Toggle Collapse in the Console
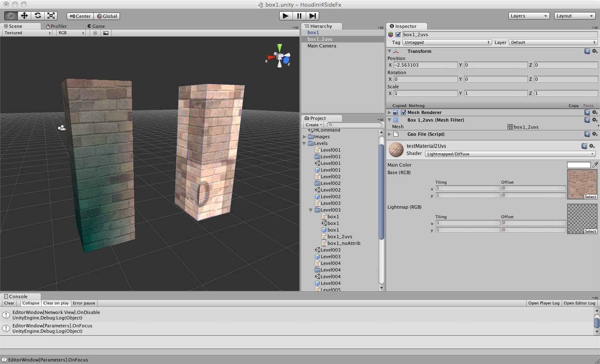This screenshot has height=364, width=600. click(x=30, y=303)
